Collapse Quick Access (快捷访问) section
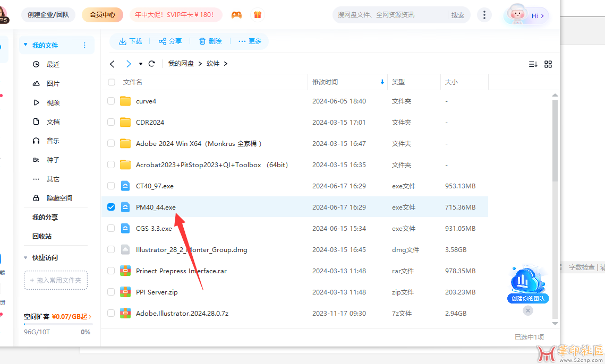Screen dimensions: 605x364 point(25,257)
